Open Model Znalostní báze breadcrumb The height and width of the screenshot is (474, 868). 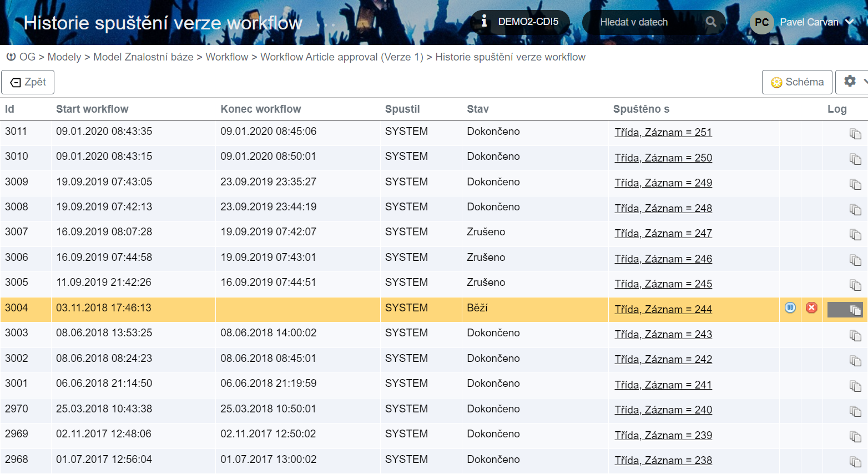tap(143, 57)
